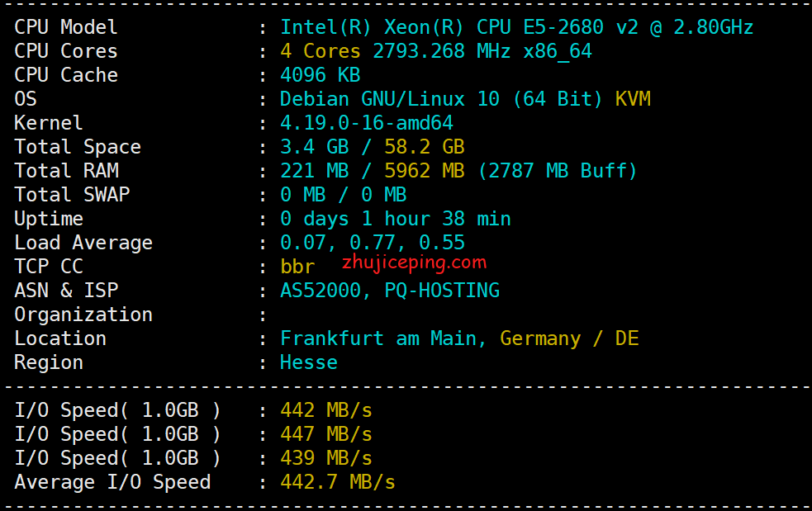Image resolution: width=812 pixels, height=511 pixels.
Task: Select the Intel(R) Xeon(R) E5-2680 v2 value
Action: (x=517, y=27)
